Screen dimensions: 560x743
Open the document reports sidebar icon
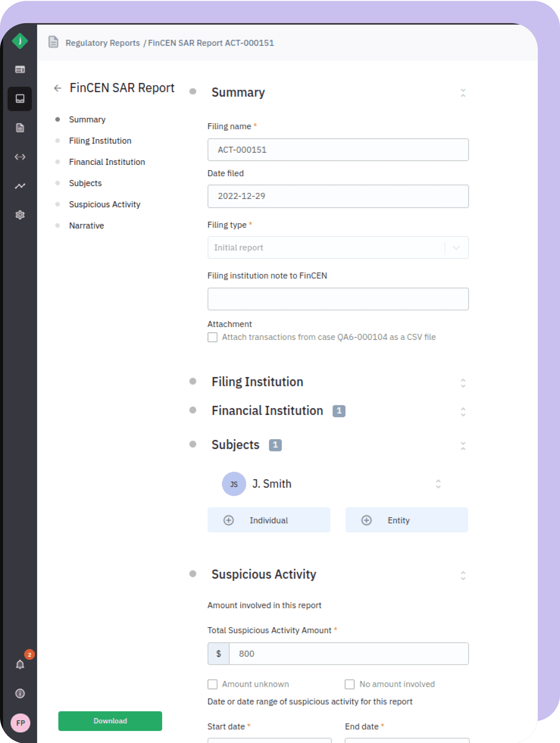20,128
